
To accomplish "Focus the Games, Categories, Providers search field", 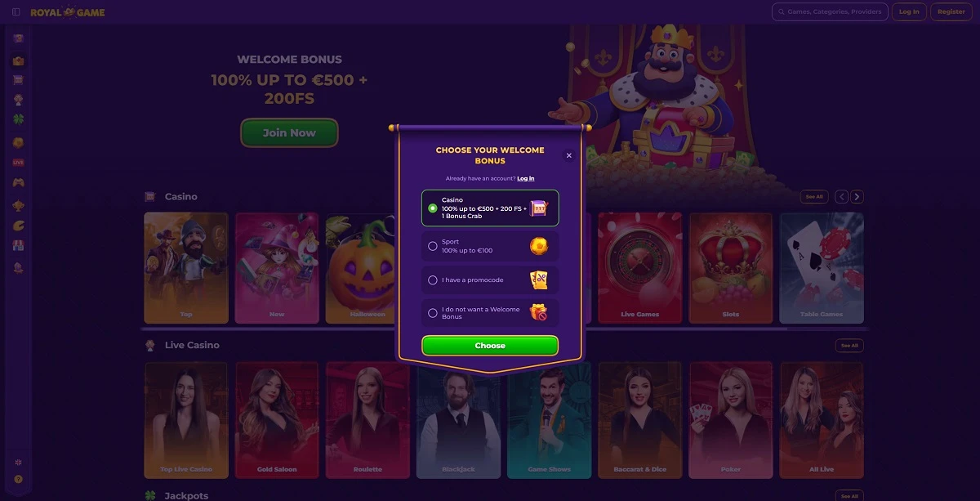I will tap(830, 12).
